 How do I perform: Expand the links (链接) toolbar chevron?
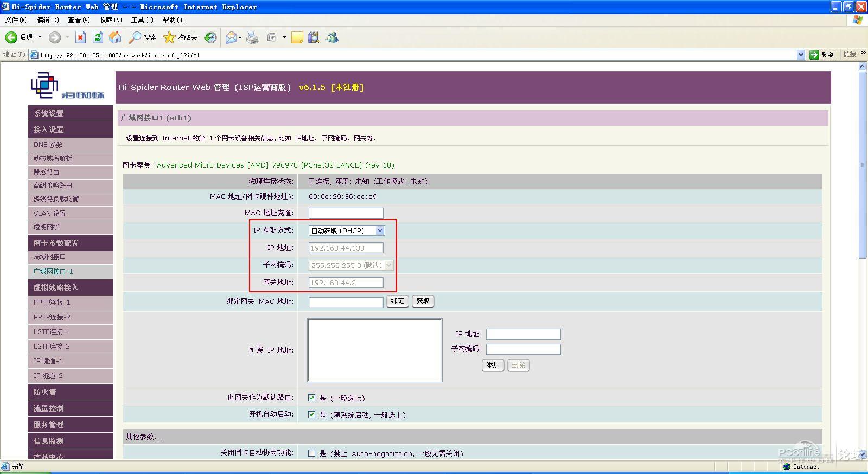[863, 53]
